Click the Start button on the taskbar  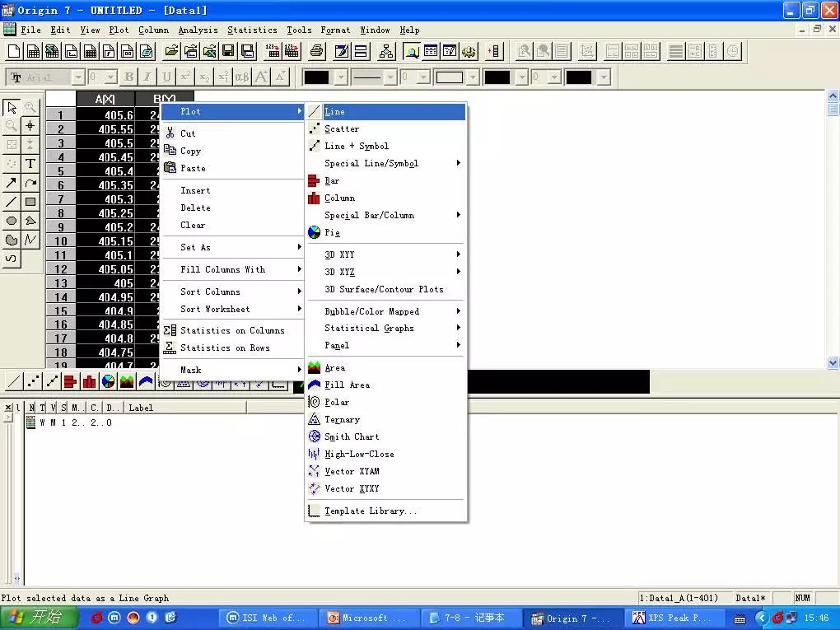click(x=39, y=618)
